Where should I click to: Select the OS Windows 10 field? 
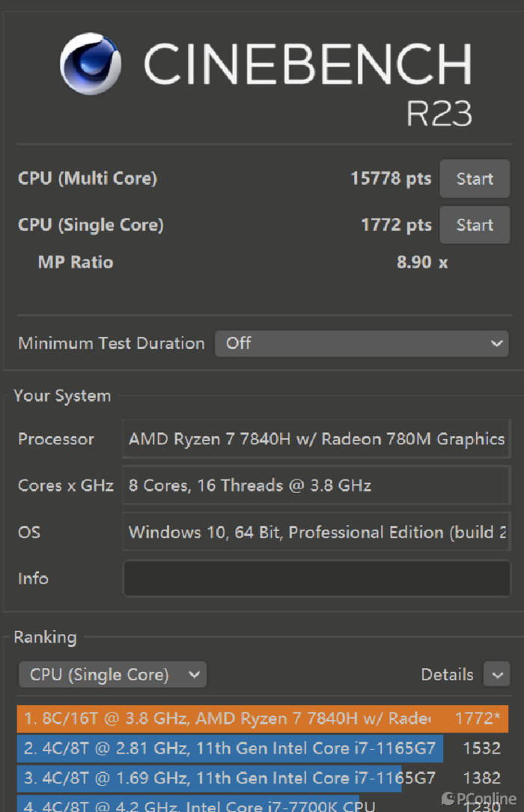[x=317, y=532]
